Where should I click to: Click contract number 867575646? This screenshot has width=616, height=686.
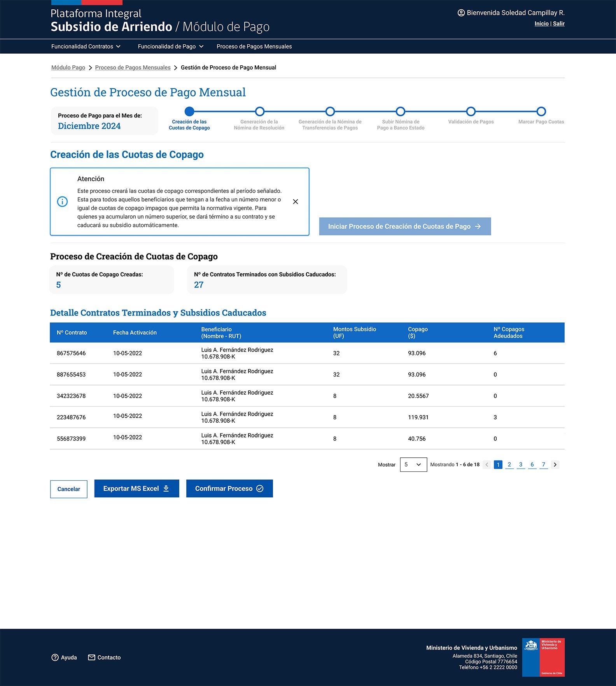click(x=71, y=353)
